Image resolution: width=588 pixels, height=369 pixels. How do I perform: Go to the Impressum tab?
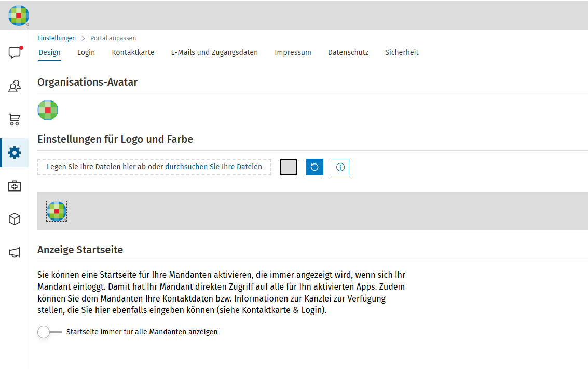[293, 52]
